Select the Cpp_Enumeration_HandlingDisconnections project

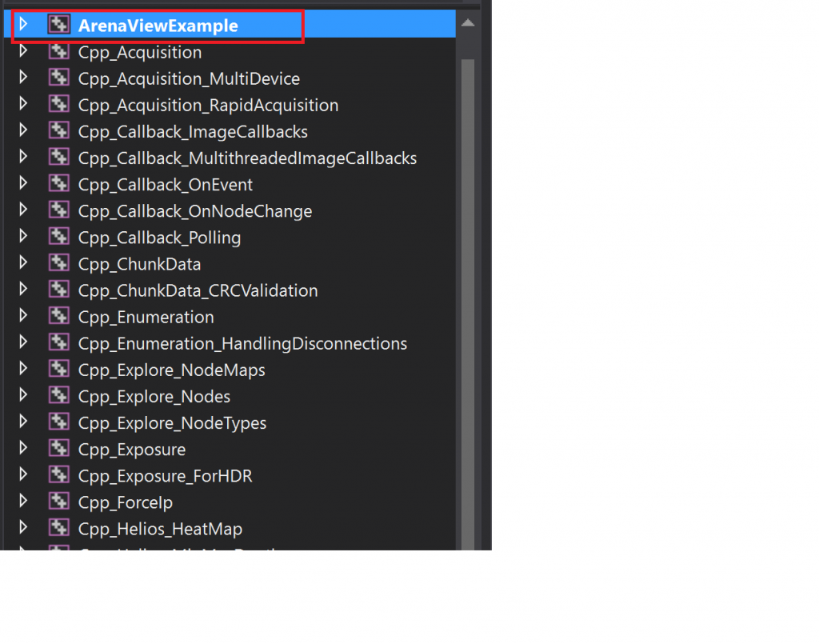(242, 342)
